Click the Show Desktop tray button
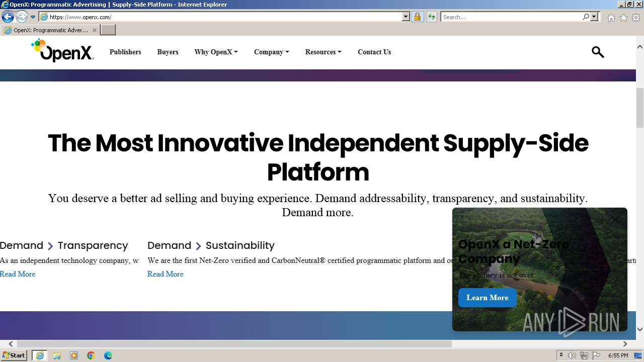This screenshot has width=644, height=362. (638, 355)
